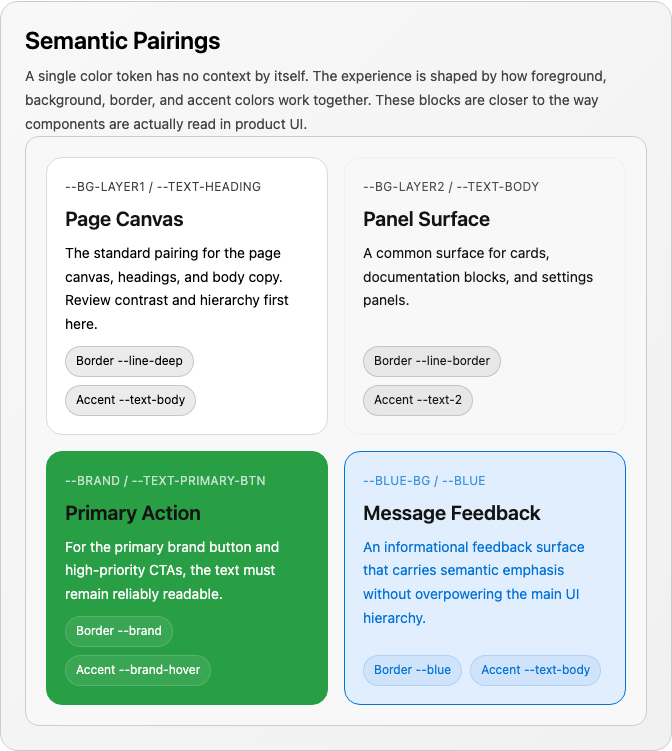The width and height of the screenshot is (672, 751).
Task: Click the Semantic Pairings intro paragraph
Action: (316, 100)
